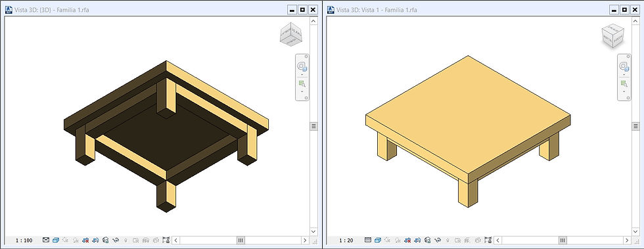644x249 pixels.
Task: Maximize the Vista 1 view window
Action: (x=624, y=9)
